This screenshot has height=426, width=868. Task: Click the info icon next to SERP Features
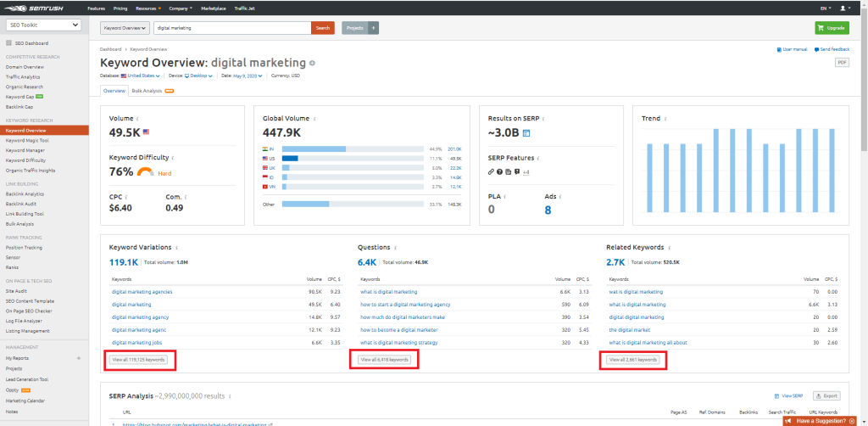click(538, 158)
